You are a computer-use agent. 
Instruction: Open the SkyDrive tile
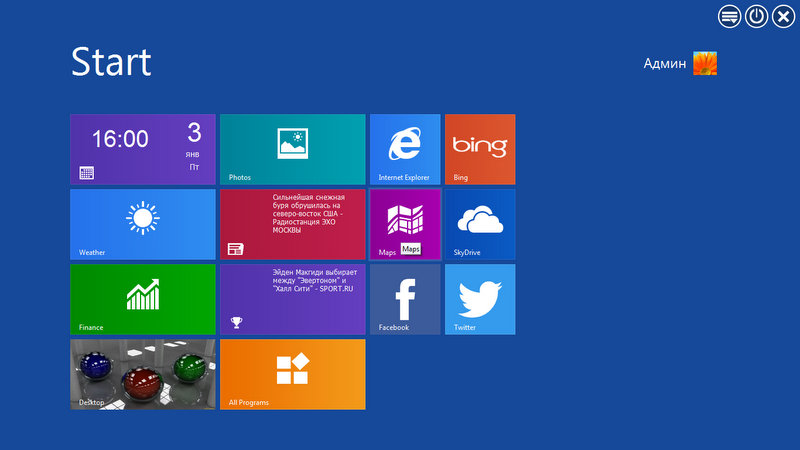tap(480, 224)
